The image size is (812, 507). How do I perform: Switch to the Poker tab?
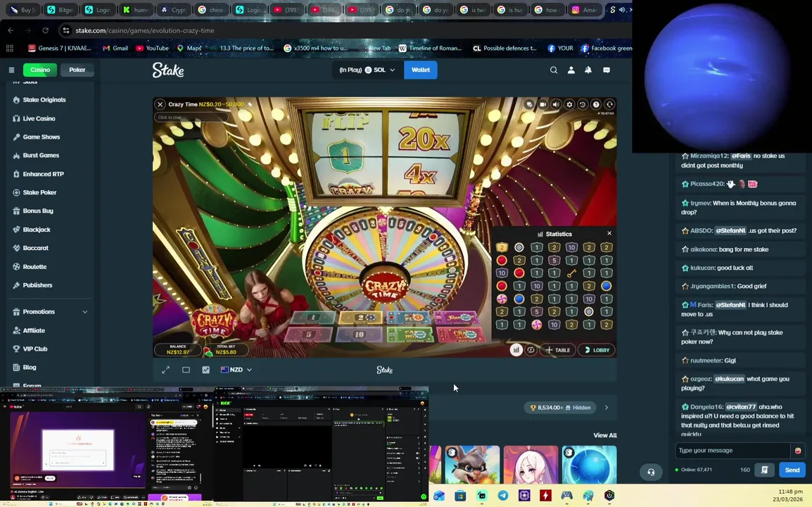[77, 70]
